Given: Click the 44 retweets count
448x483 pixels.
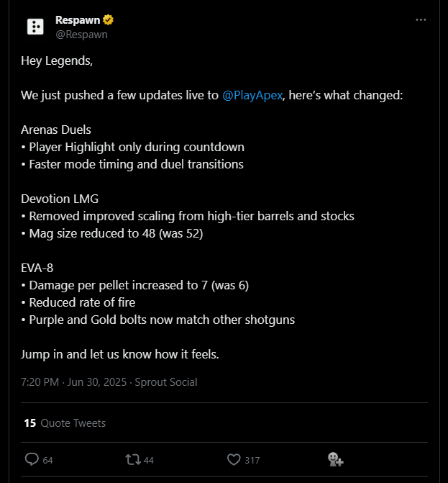Looking at the screenshot, I should coord(149,460).
